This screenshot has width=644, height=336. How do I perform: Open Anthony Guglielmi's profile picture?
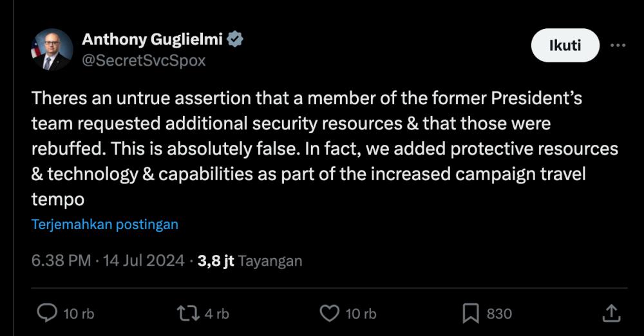[52, 50]
